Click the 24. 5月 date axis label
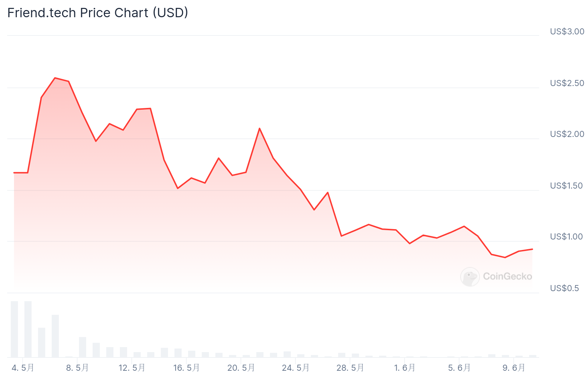The width and height of the screenshot is (588, 379). [295, 368]
